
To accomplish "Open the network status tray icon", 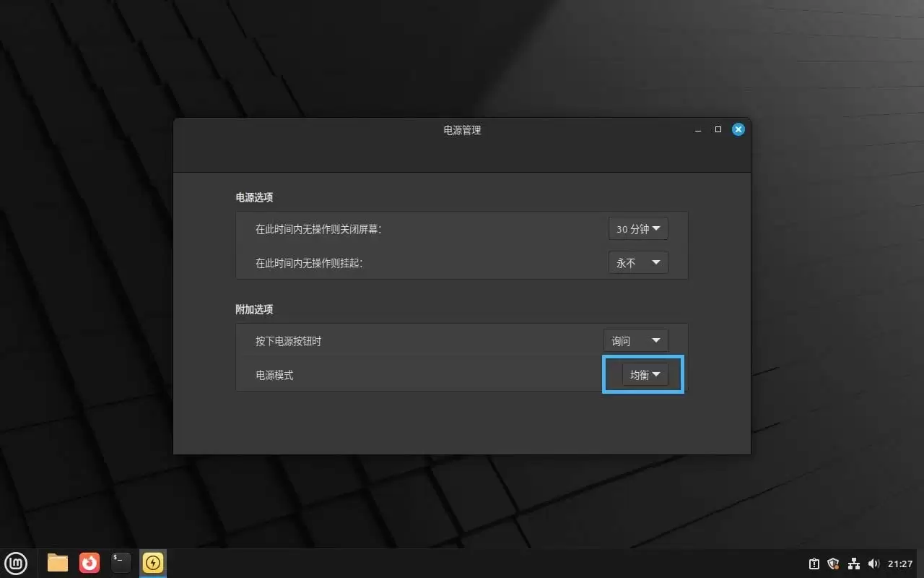I will coord(853,563).
